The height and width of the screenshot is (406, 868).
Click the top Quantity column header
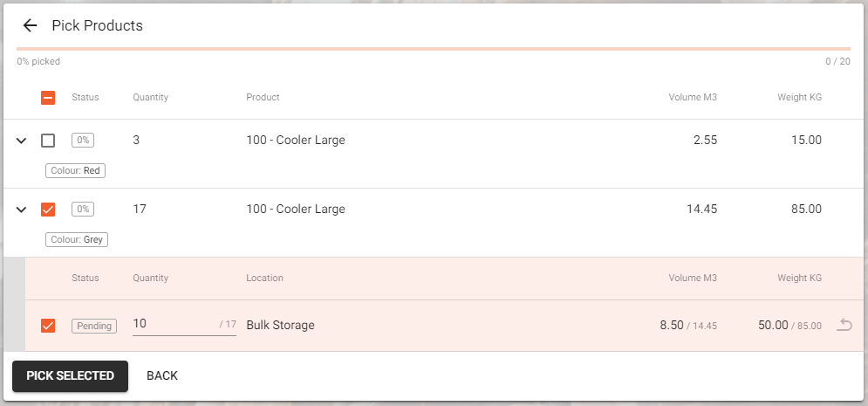[x=151, y=97]
